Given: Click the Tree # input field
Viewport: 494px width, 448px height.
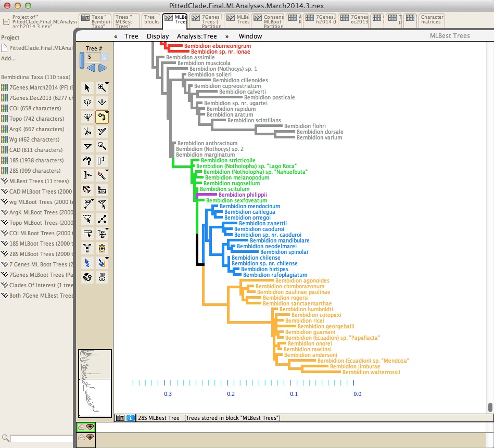Looking at the screenshot, I should click(x=93, y=57).
